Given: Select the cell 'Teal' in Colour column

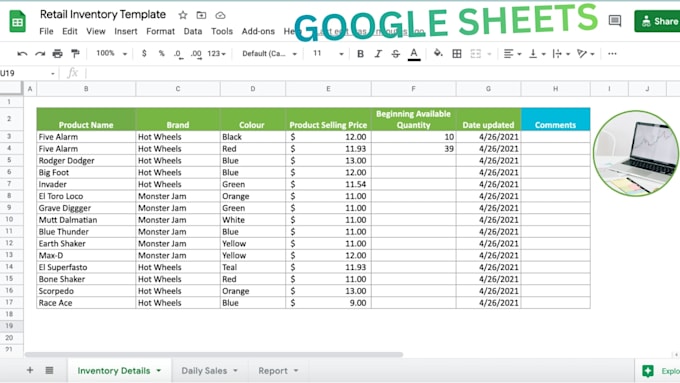Looking at the screenshot, I should point(253,267).
